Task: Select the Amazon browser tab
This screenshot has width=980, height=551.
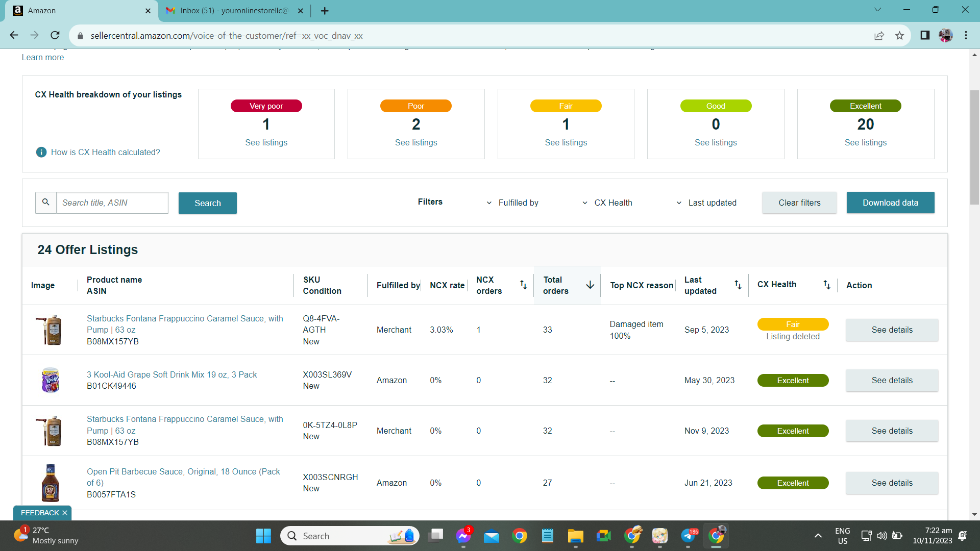Action: point(82,11)
